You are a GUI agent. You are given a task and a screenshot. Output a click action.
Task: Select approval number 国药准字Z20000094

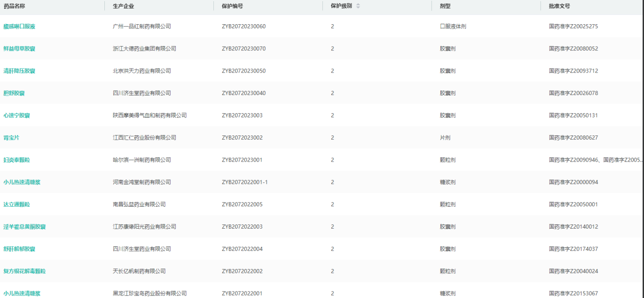(574, 182)
